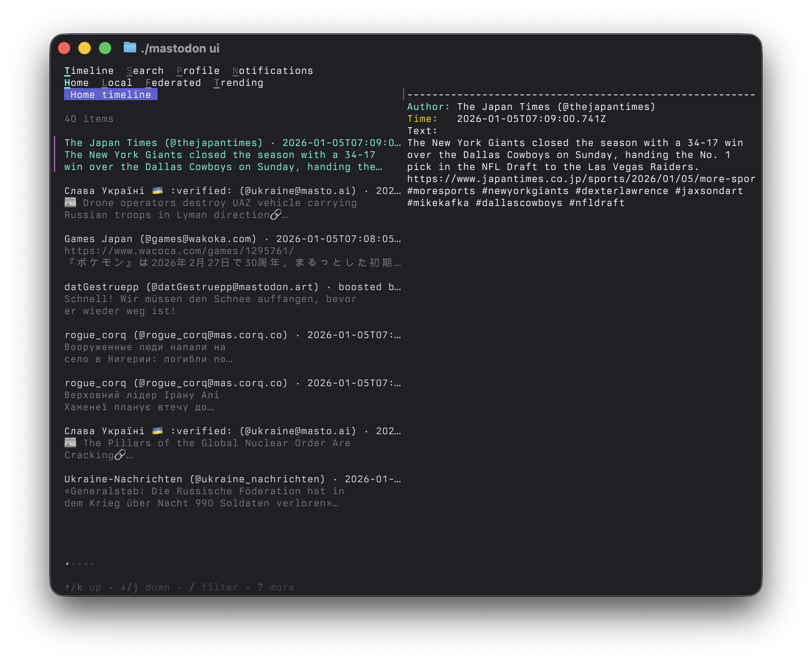Click Ukraine flag emoji in first Слава Україні post
This screenshot has height=662, width=812.
[x=157, y=190]
